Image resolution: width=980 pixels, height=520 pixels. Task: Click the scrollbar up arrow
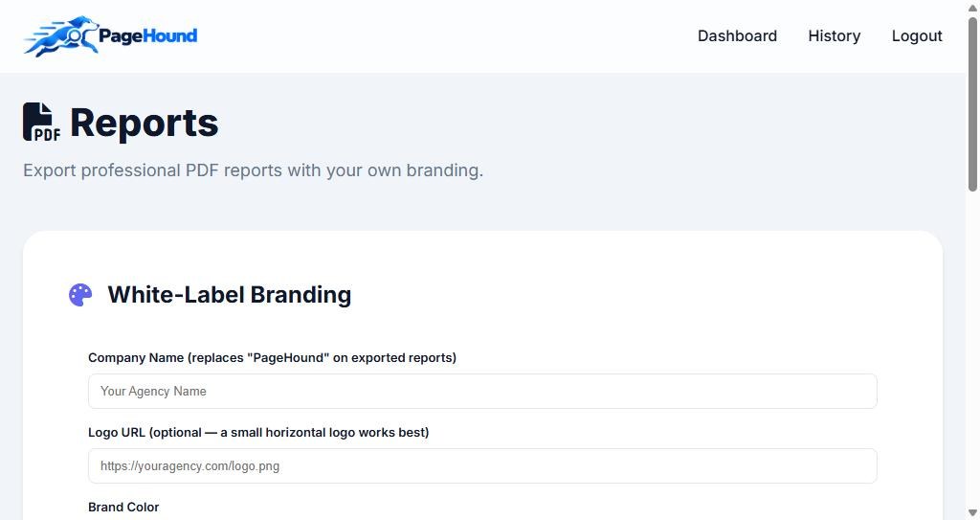[972, 7]
